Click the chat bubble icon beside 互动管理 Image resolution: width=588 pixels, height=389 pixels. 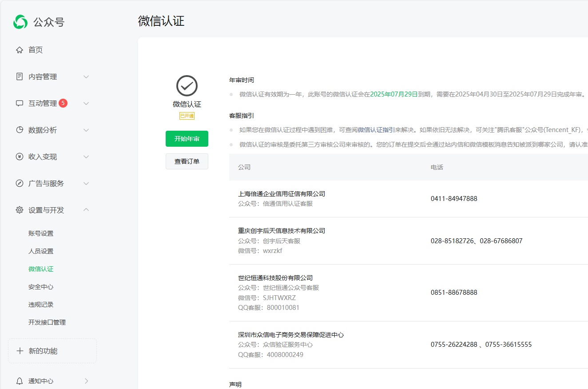[20, 103]
